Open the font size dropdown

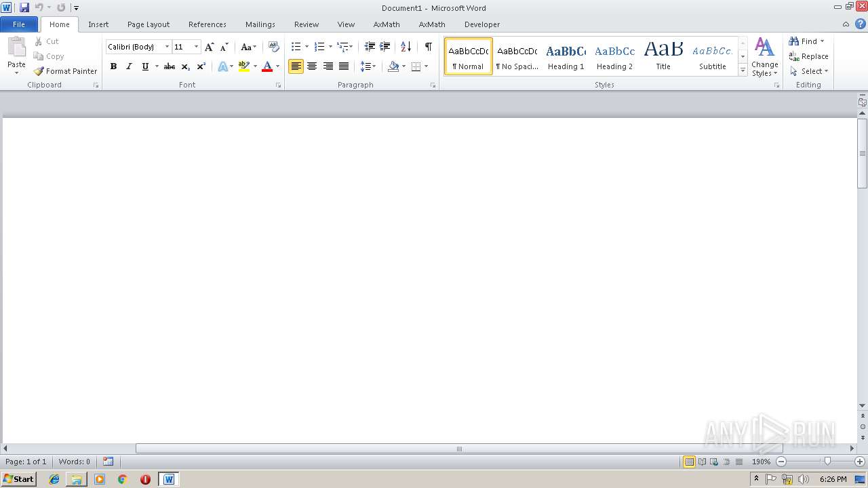[x=197, y=47]
